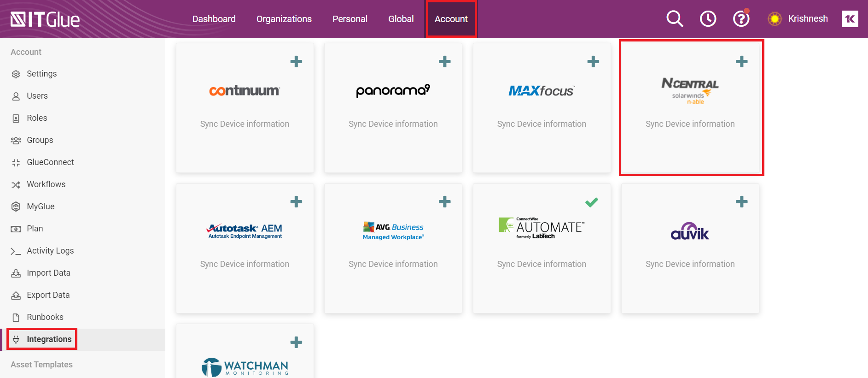Click the Activity Logs terminal icon
Viewport: 868px width, 378px height.
[16, 251]
